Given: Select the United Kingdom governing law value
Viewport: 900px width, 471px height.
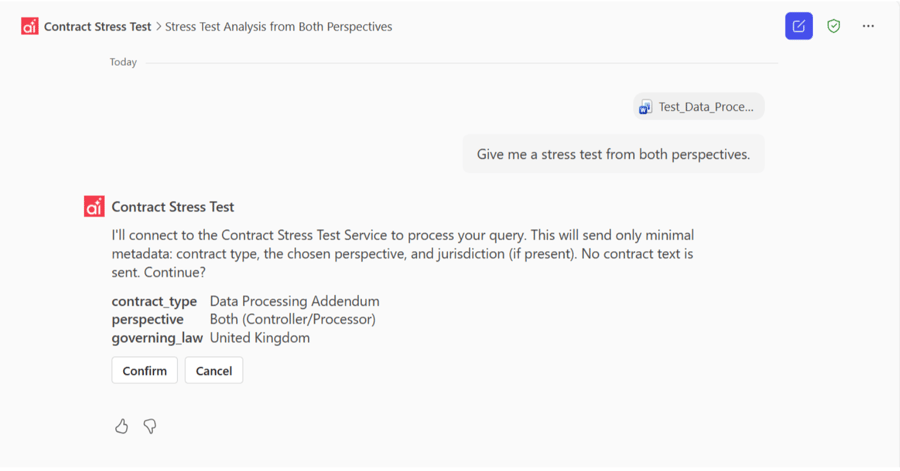Looking at the screenshot, I should [259, 338].
